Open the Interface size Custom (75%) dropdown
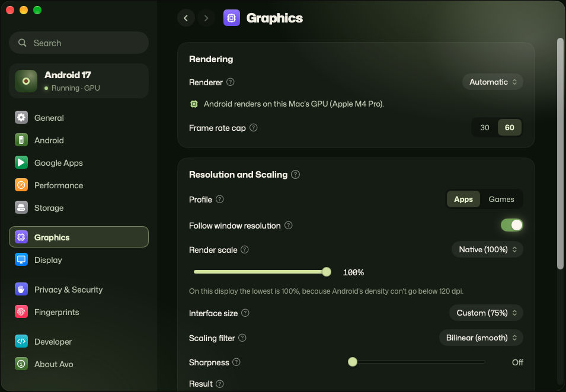This screenshot has height=392, width=566. tap(486, 313)
